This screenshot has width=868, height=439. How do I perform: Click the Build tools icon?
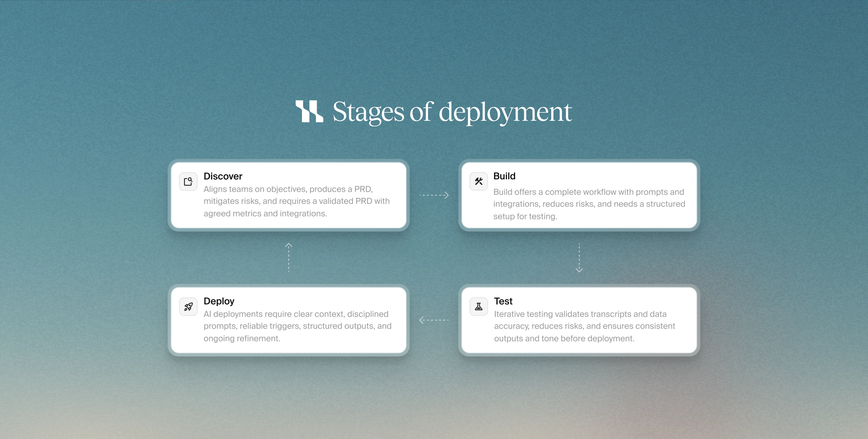478,182
